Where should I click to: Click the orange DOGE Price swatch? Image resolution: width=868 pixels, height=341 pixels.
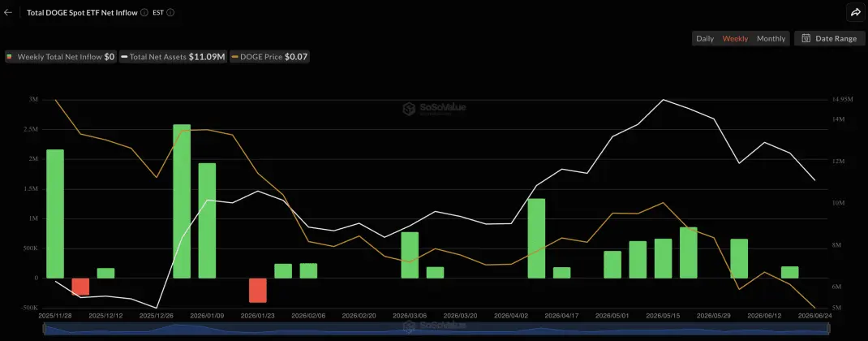pyautogui.click(x=234, y=57)
